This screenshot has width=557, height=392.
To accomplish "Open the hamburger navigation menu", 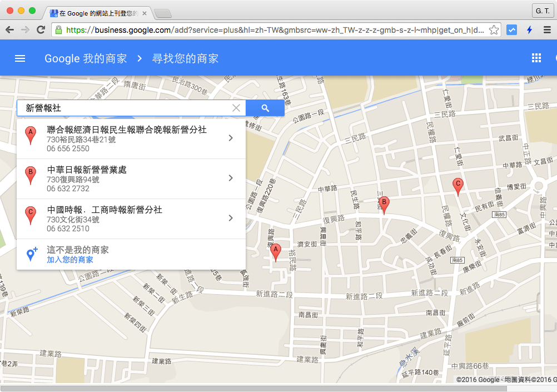I will [x=20, y=58].
